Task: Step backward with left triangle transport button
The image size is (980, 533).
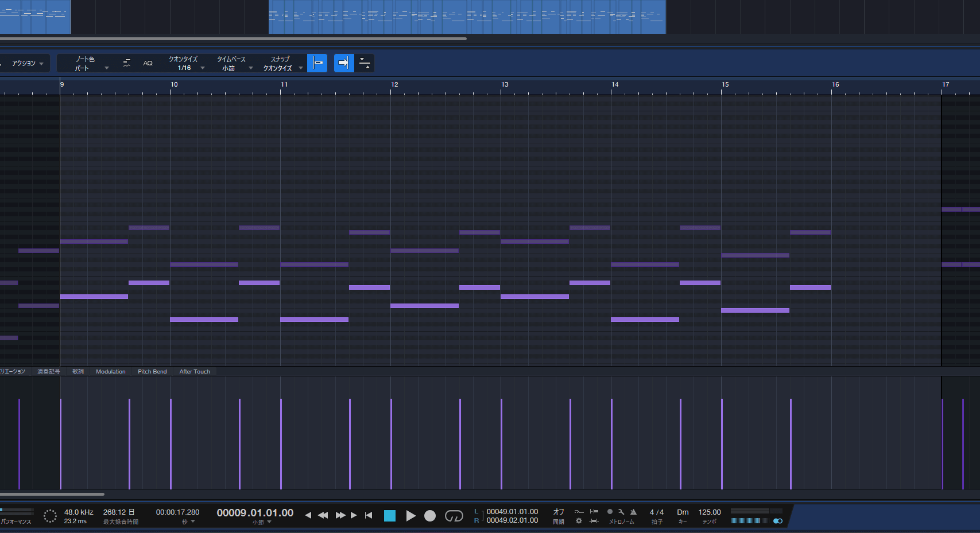Action: (x=308, y=516)
